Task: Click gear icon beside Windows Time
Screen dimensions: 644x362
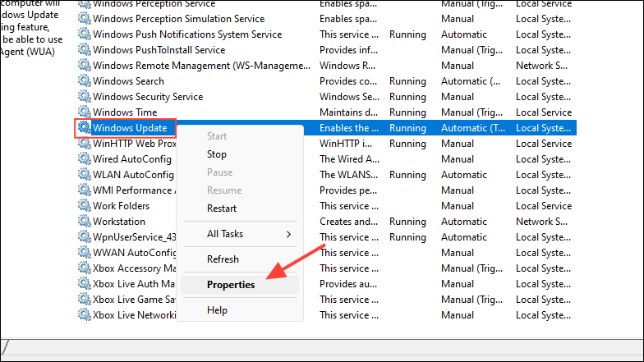Action: point(84,112)
